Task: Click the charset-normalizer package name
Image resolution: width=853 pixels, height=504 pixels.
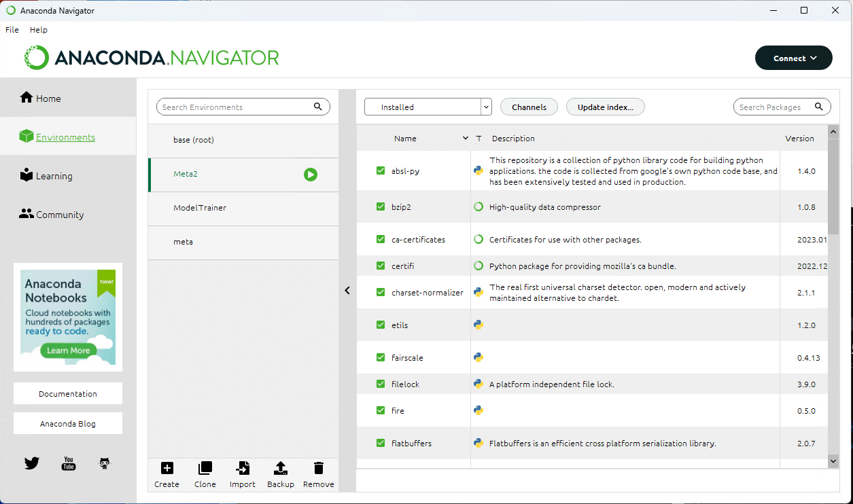Action: 428,293
